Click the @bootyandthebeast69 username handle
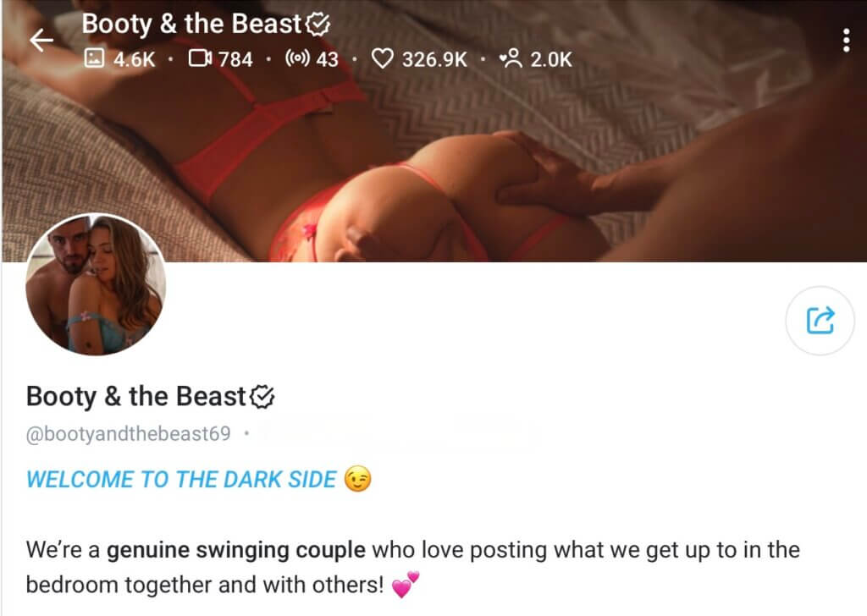Screen dimensions: 867x616 [x=129, y=434]
